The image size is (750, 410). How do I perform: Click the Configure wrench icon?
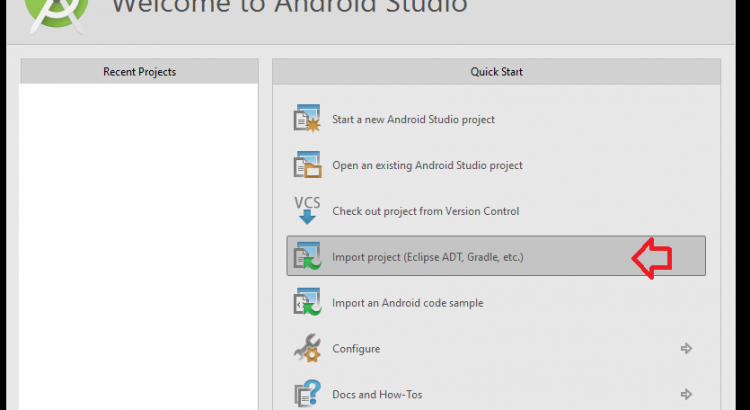306,349
